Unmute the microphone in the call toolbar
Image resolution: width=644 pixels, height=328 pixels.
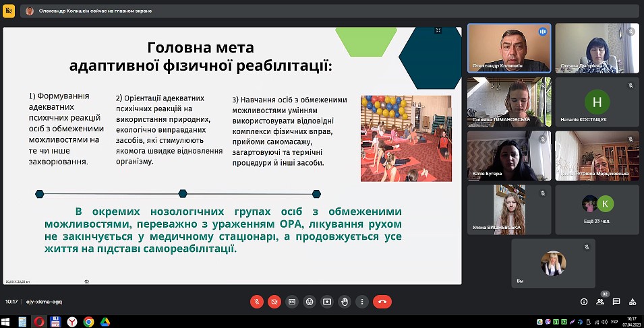256,302
